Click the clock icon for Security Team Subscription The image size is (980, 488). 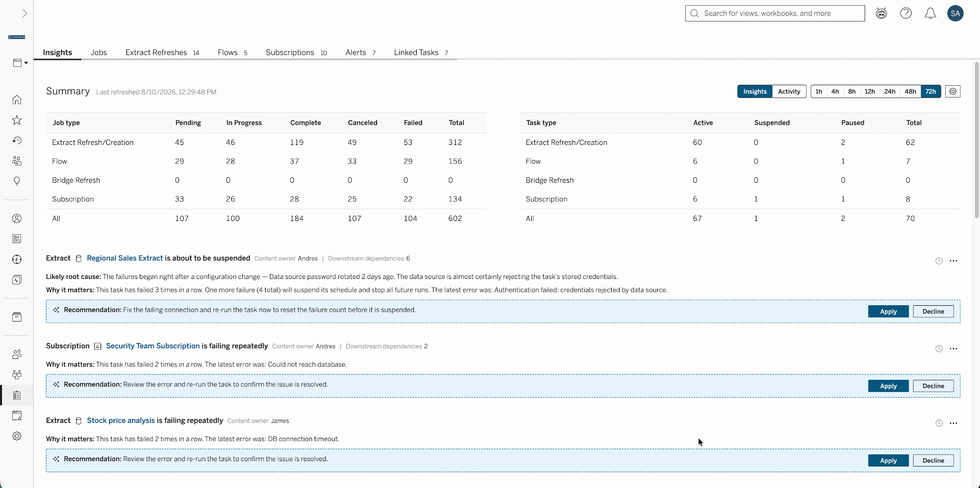tap(939, 349)
